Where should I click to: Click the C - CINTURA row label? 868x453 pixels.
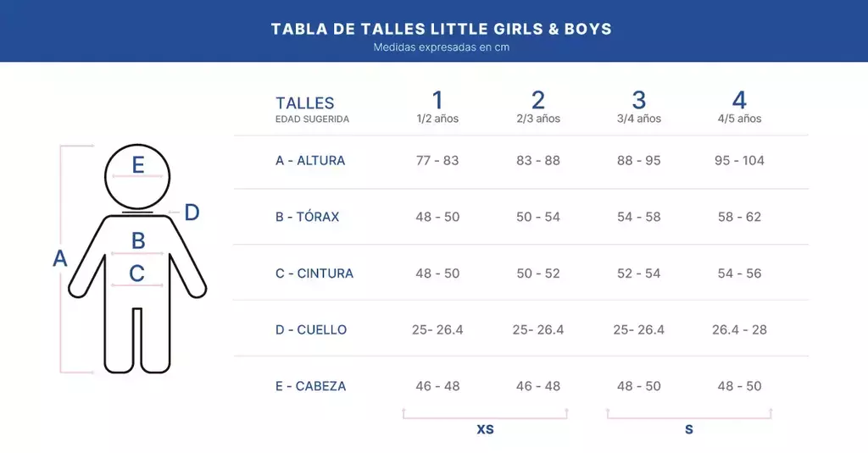coord(314,273)
